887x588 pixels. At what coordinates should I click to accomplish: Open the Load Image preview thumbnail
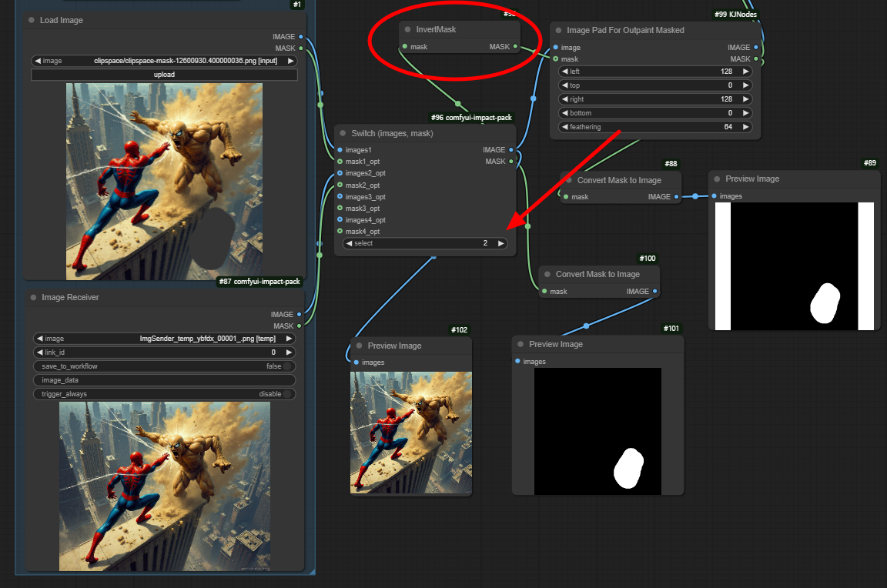pyautogui.click(x=164, y=182)
